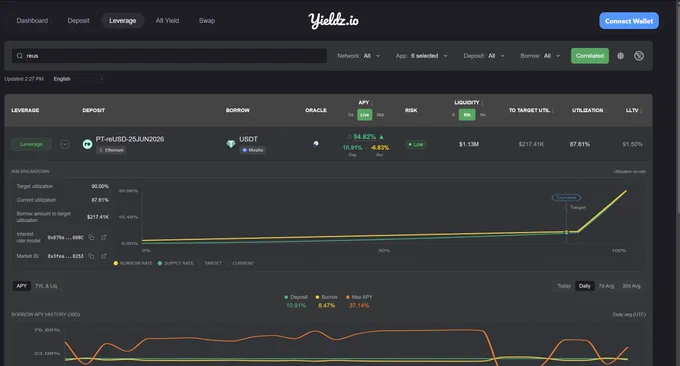680x366 pixels.
Task: Click the Current legend label
Action: pos(243,263)
